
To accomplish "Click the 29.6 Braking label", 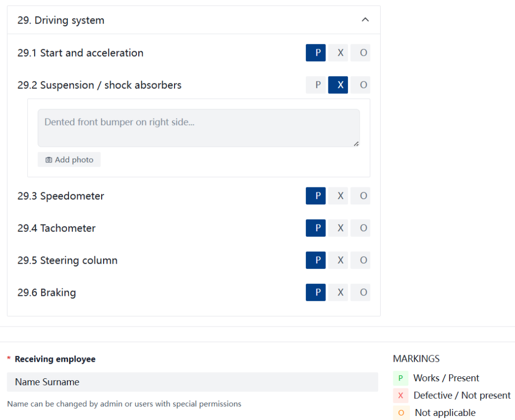I will (47, 292).
